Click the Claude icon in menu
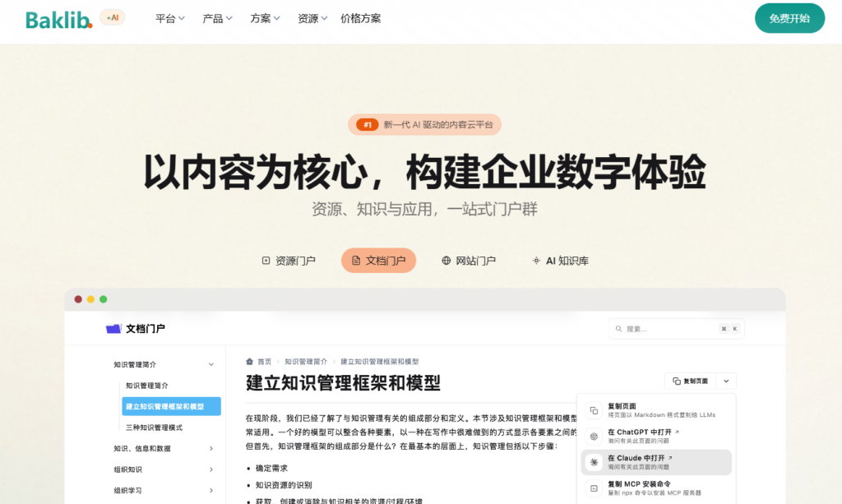Screen dimensions: 842x504 594,462
